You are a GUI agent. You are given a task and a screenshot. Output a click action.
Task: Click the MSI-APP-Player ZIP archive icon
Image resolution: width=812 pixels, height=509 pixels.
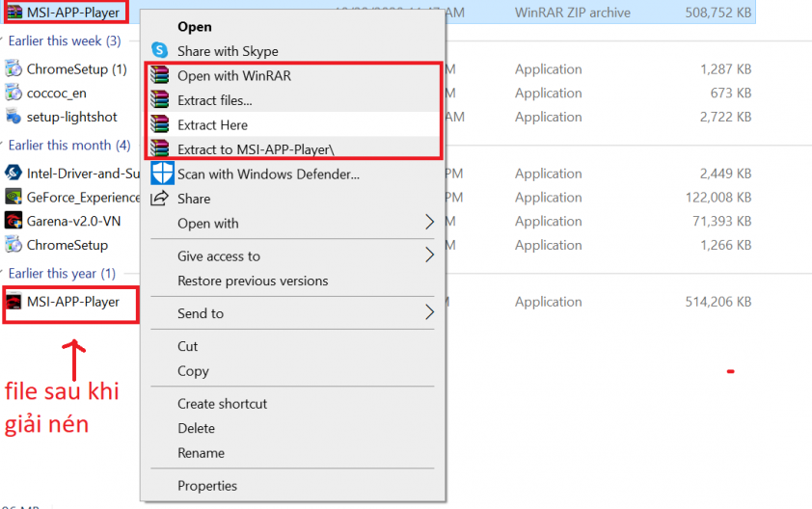coord(14,12)
